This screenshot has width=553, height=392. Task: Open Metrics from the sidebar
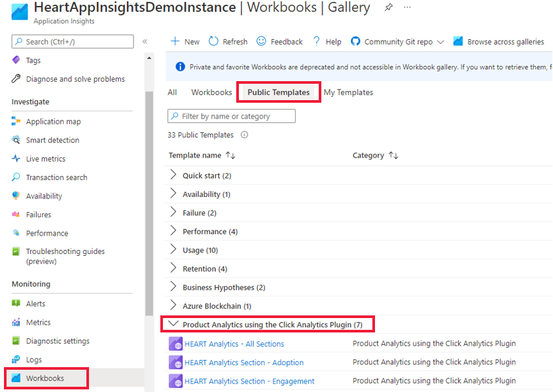[38, 322]
